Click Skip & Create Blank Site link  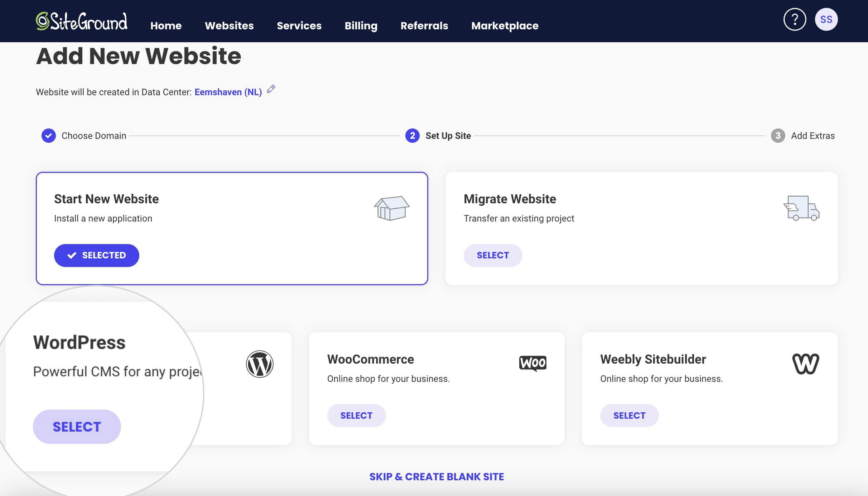tap(437, 477)
